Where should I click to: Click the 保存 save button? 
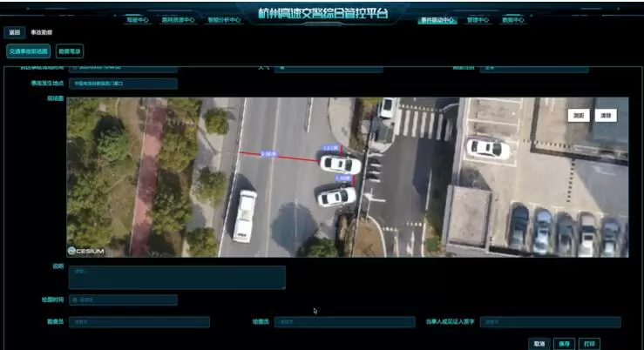click(x=565, y=343)
